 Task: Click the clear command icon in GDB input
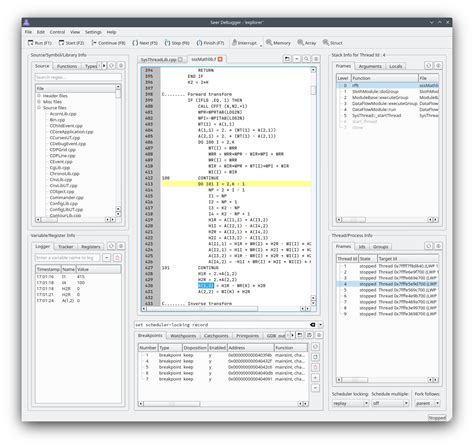[312, 325]
